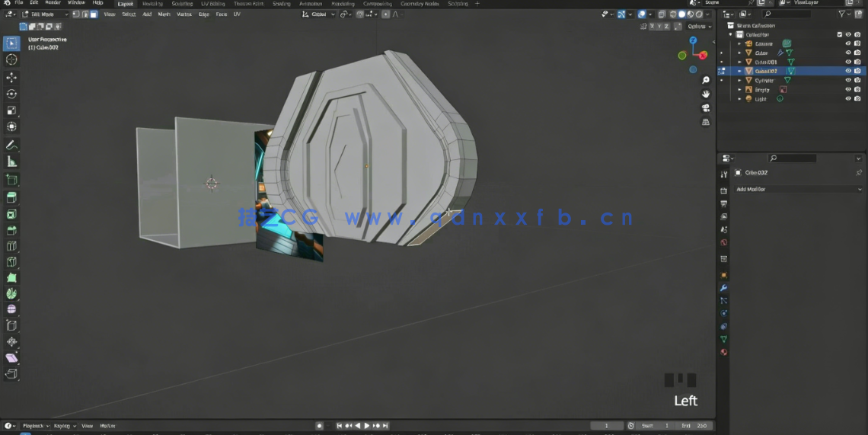Viewport: 868px width, 435px height.
Task: Play the animation in the timeline
Action: [x=366, y=426]
